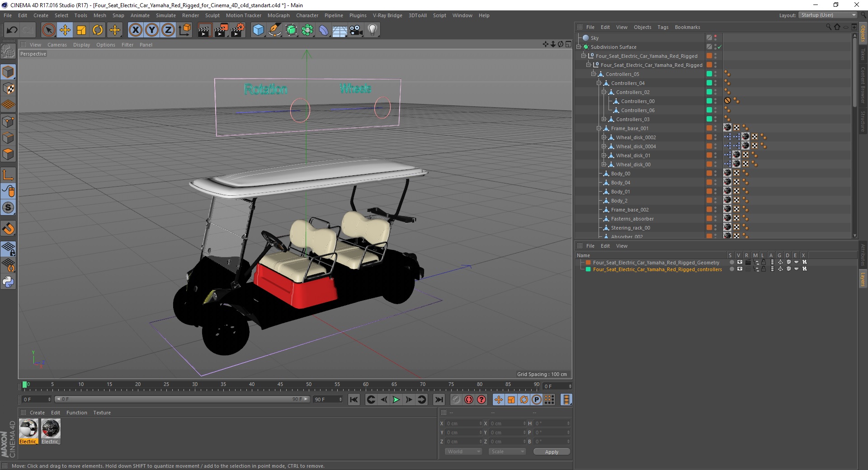
Task: Collapse Controllers_04 hierarchy
Action: tap(599, 83)
